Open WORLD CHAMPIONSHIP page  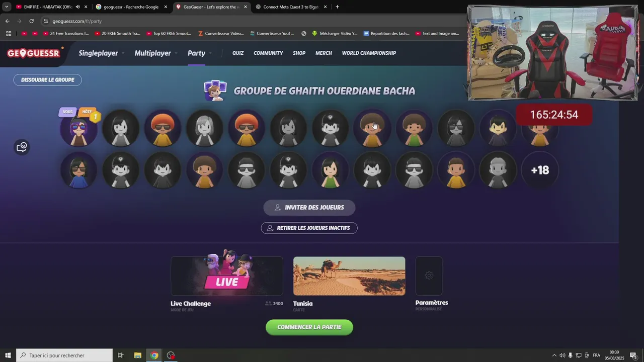(x=369, y=53)
